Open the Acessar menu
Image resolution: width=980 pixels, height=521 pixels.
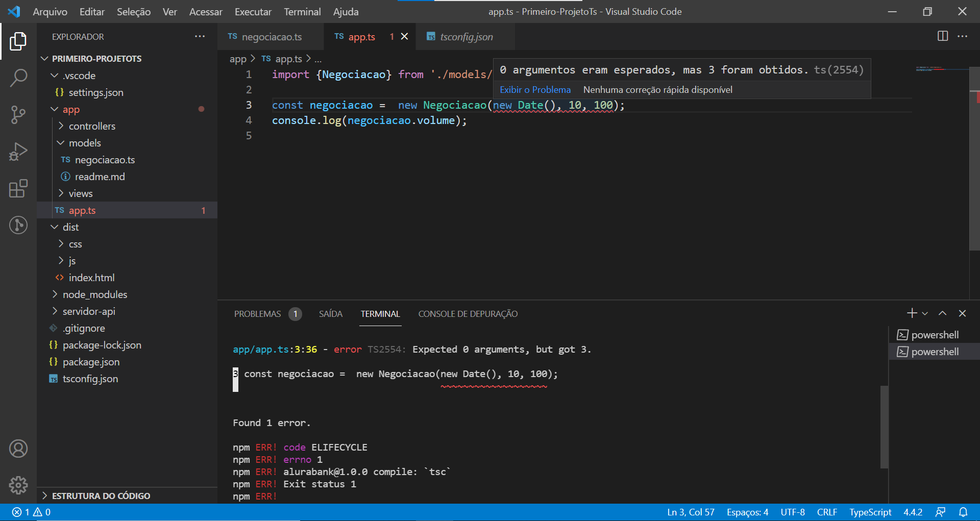[206, 11]
